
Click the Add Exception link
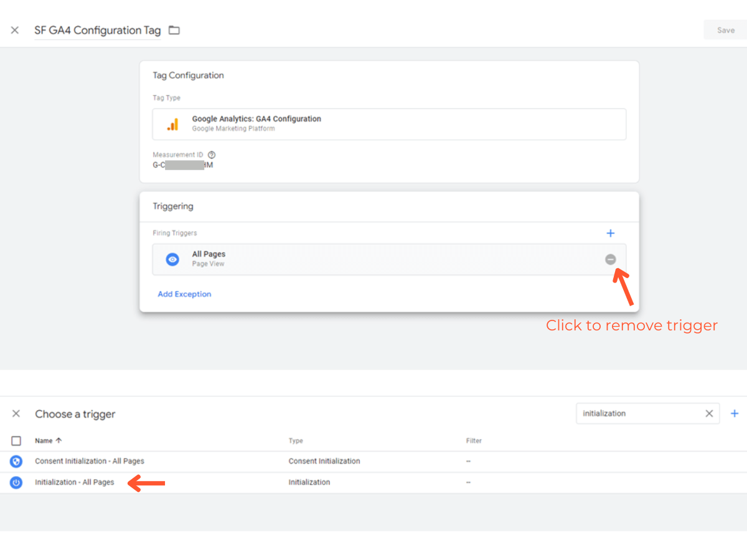pyautogui.click(x=184, y=294)
